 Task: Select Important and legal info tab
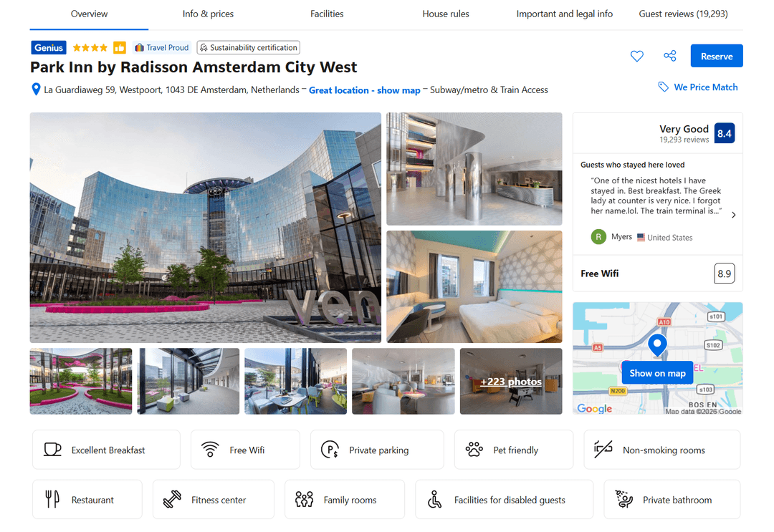coord(565,14)
